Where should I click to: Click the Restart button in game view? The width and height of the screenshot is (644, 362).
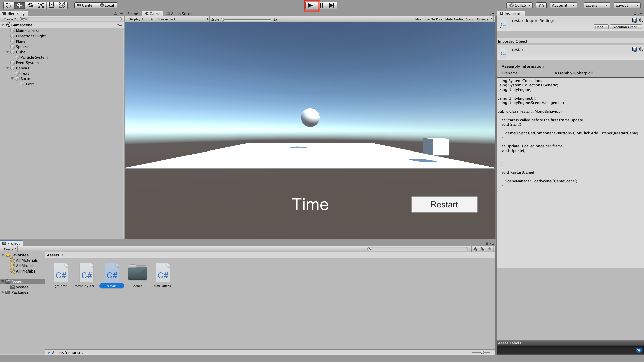click(444, 204)
